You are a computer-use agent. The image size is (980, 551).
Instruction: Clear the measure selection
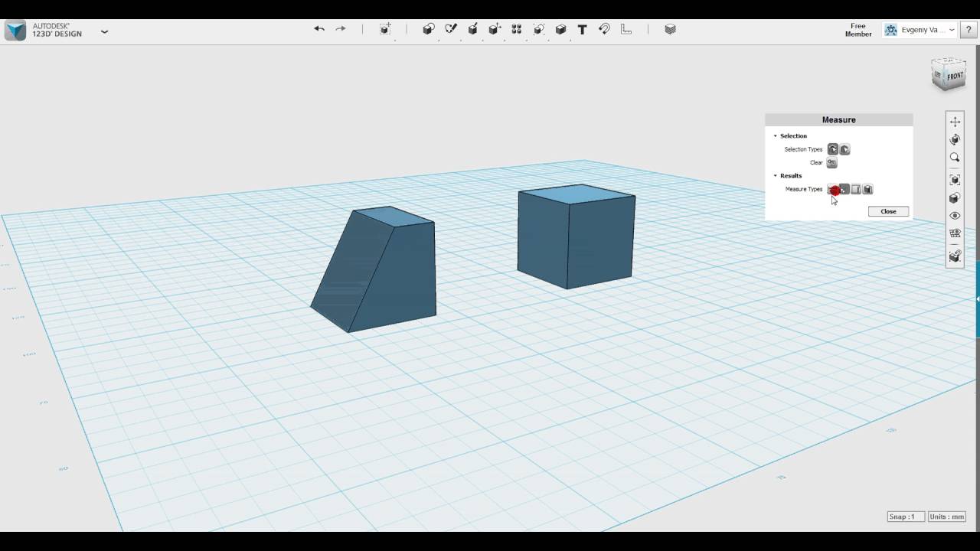point(832,162)
